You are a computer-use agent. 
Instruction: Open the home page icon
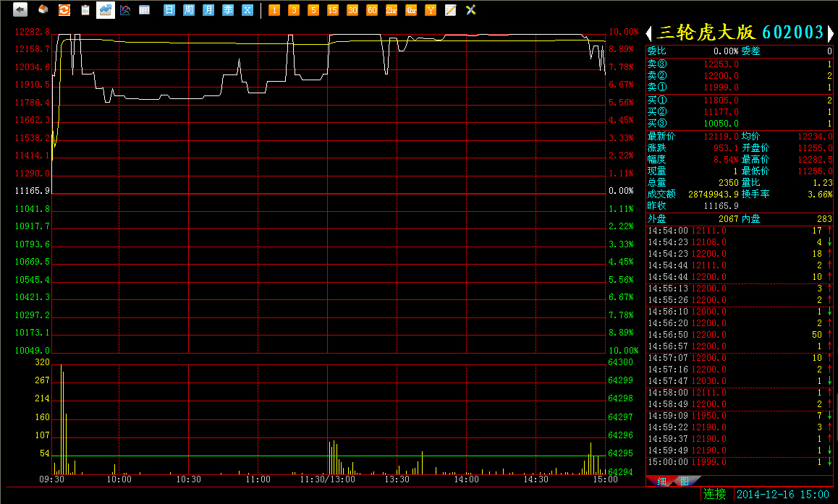point(43,9)
